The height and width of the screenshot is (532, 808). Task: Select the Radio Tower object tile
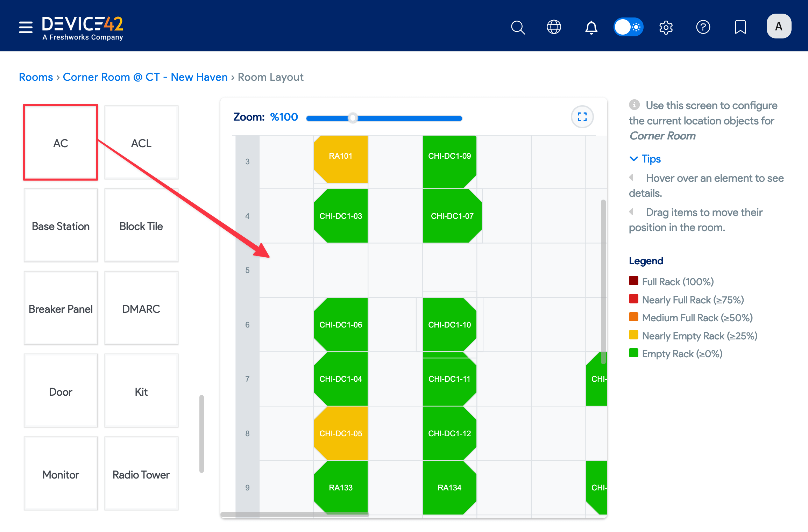(141, 474)
